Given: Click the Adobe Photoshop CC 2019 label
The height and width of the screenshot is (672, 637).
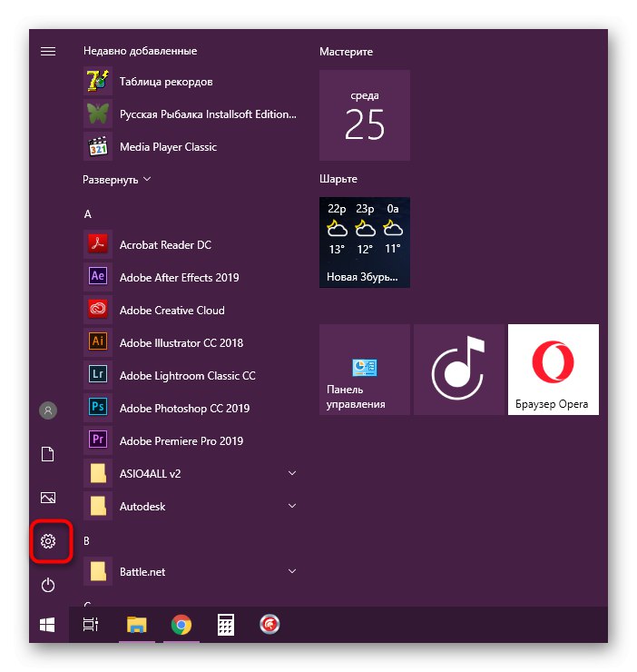Looking at the screenshot, I should pos(184,409).
